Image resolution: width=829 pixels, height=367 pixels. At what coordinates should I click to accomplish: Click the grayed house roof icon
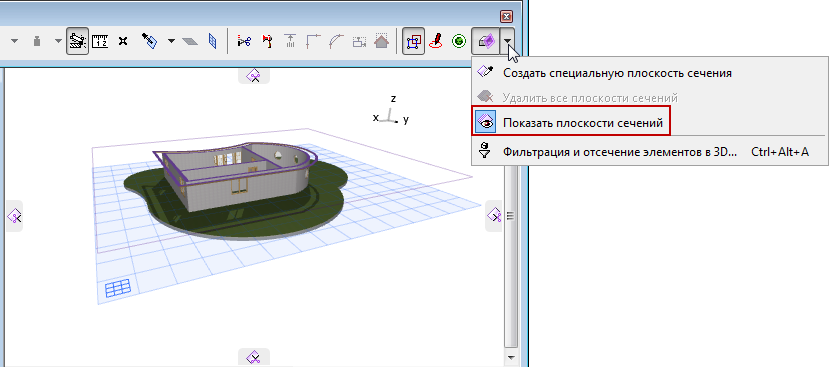coord(382,41)
